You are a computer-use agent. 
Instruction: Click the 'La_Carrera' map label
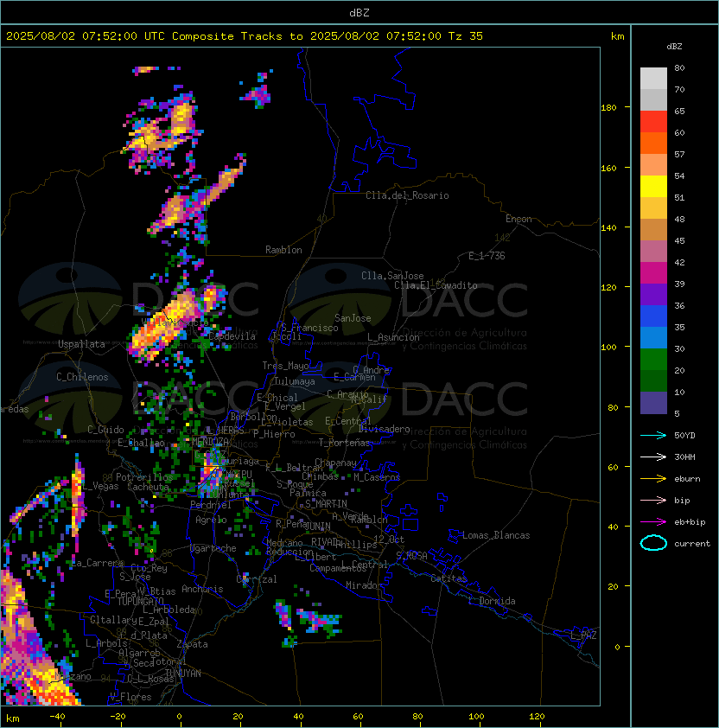tap(97, 563)
